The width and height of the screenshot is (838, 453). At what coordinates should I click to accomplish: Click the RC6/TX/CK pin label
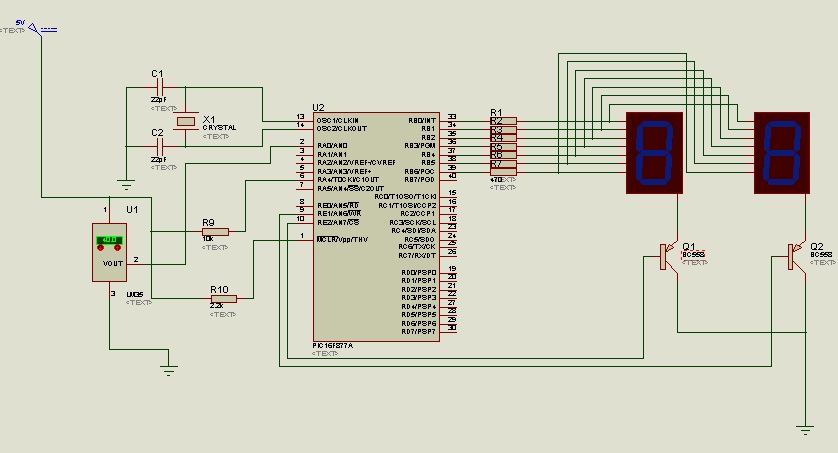(417, 247)
